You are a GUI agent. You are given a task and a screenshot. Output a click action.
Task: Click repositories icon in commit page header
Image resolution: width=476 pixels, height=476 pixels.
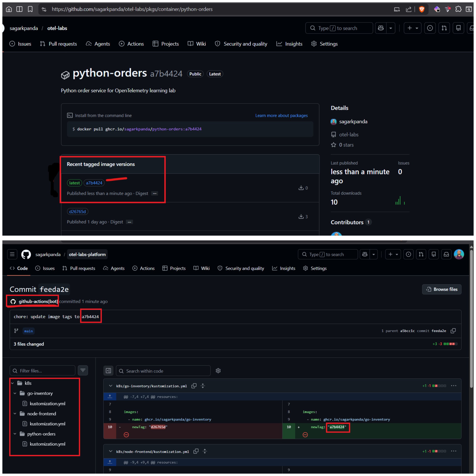[434, 254]
